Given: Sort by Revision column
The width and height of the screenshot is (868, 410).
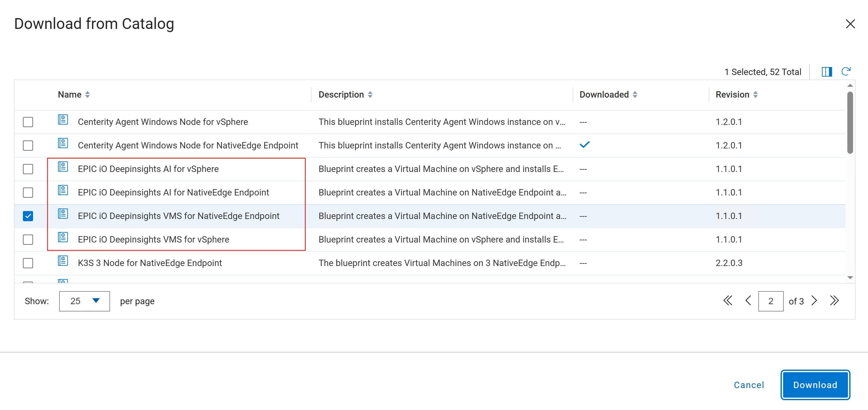Looking at the screenshot, I should click(x=755, y=95).
